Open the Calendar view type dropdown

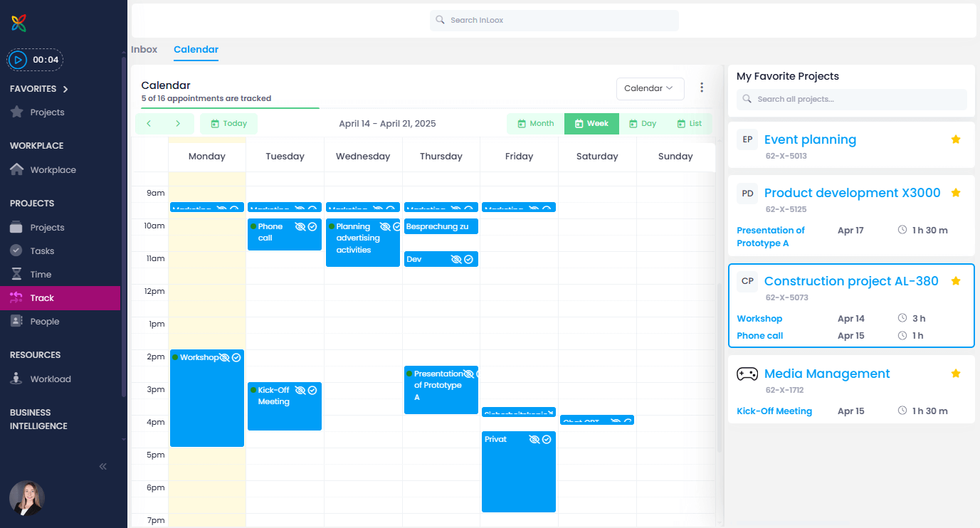coord(650,88)
